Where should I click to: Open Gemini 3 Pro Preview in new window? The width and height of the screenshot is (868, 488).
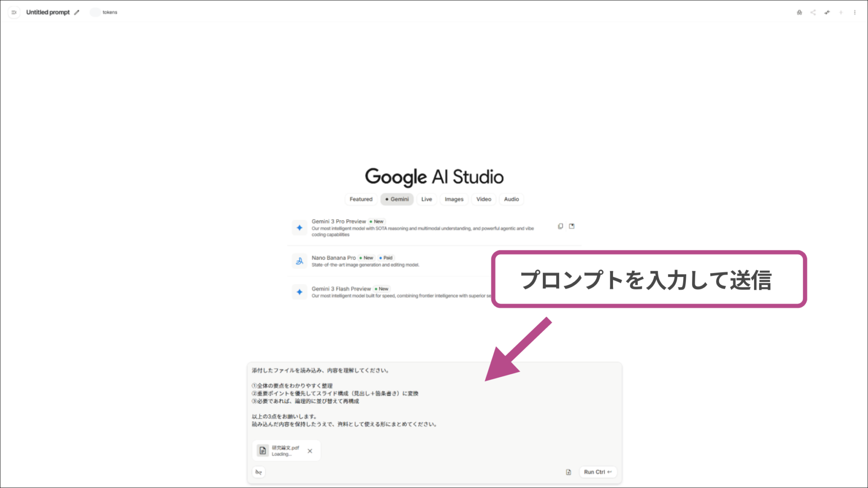[571, 226]
